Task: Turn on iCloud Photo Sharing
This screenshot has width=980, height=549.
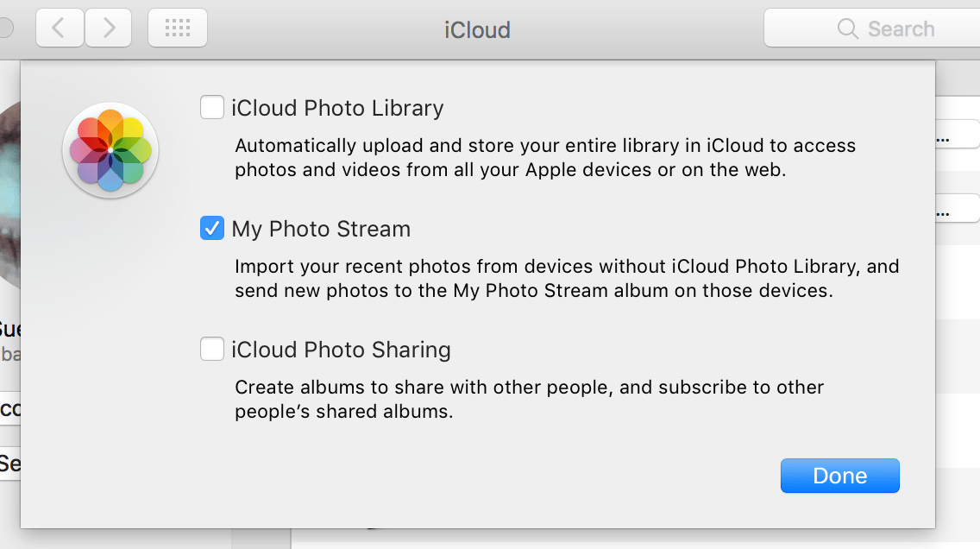Action: click(211, 349)
